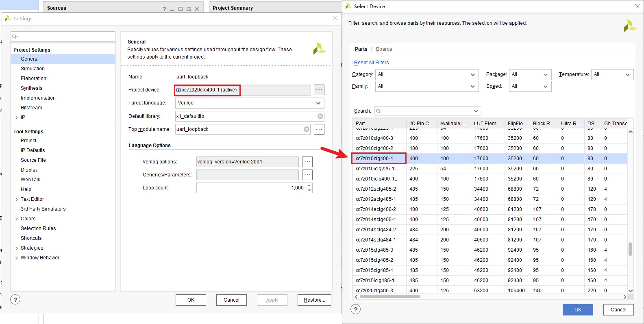644x324 pixels.
Task: Clear the Default library field
Action: click(320, 116)
